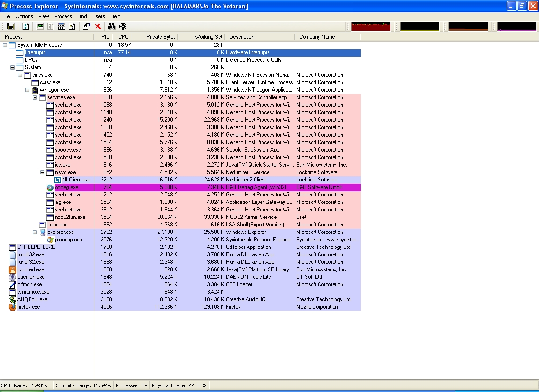This screenshot has height=392, width=539.
Task: Click the AHQTbU.exe Creative audio icon
Action: coord(12,299)
